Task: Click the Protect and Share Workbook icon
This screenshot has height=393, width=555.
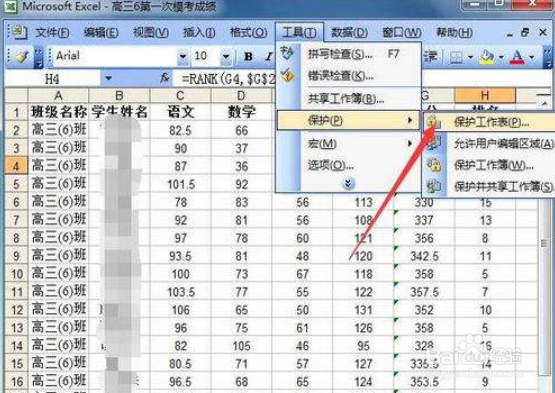Action: coord(434,186)
